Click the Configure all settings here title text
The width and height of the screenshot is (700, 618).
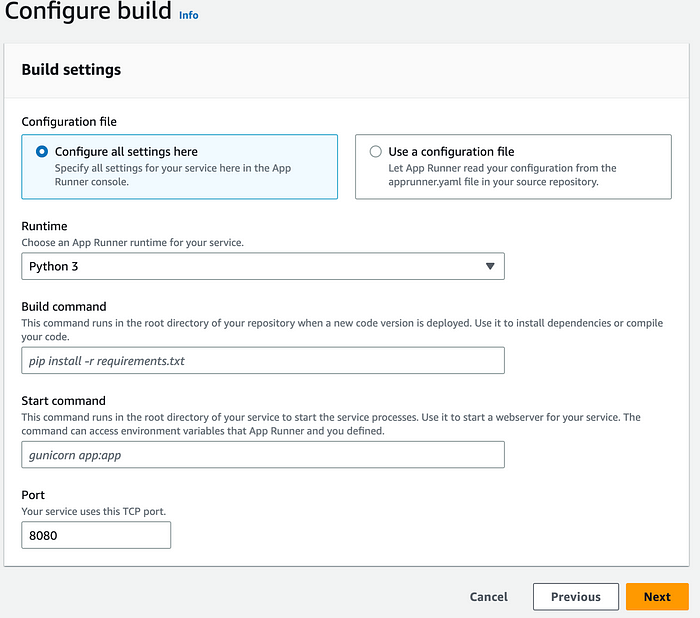pos(126,152)
